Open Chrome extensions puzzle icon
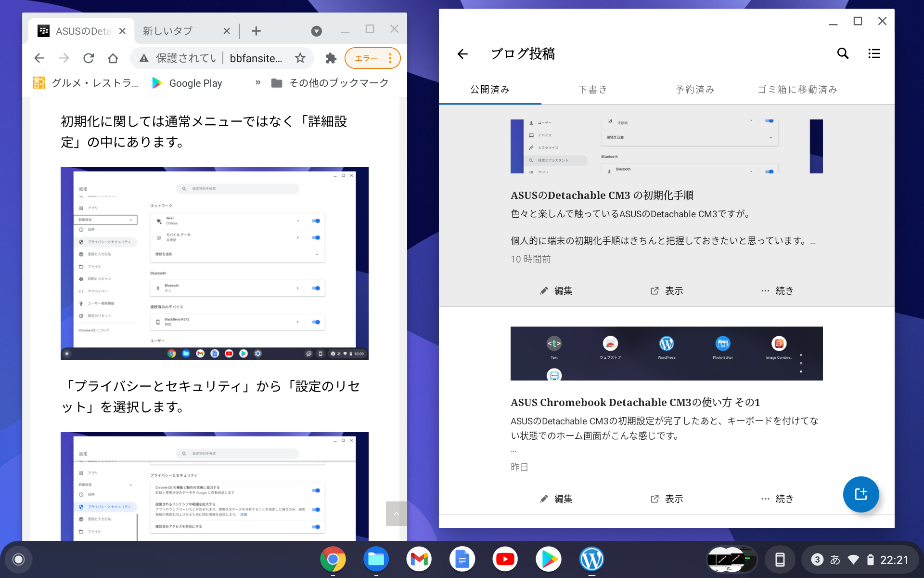 (331, 58)
